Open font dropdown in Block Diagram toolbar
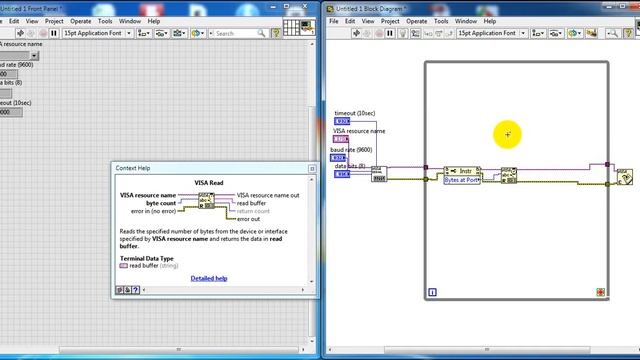Image resolution: width=640 pixels, height=360 pixels. point(492,33)
